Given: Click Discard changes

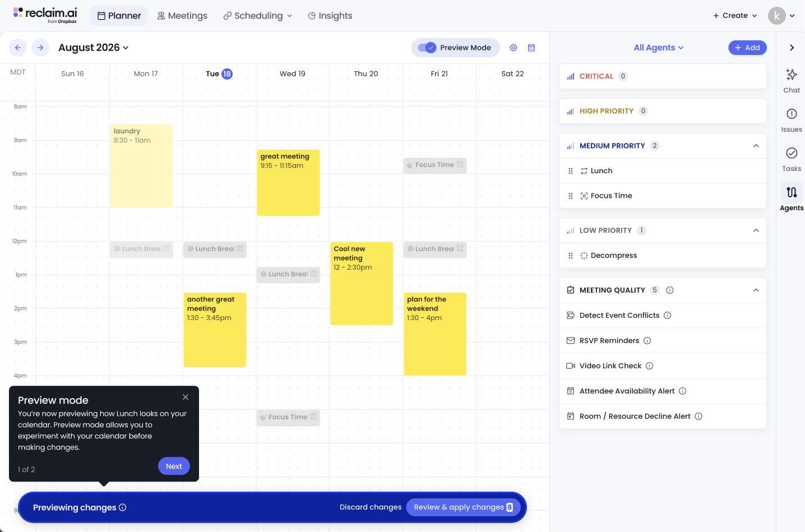Looking at the screenshot, I should coord(371,507).
